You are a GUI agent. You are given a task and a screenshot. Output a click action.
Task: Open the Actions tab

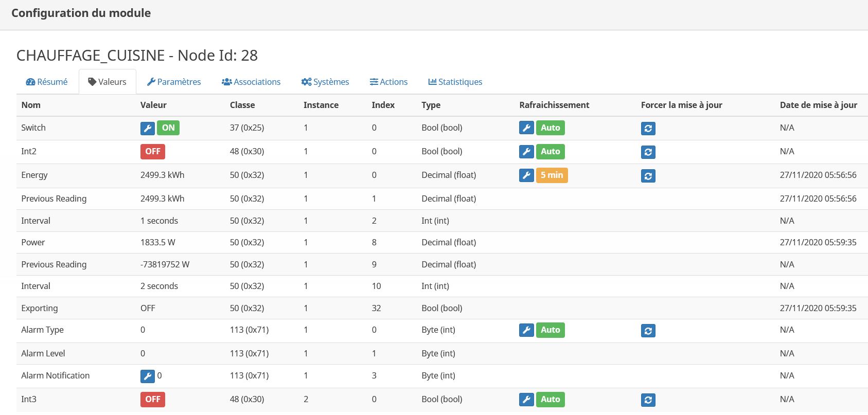[388, 82]
